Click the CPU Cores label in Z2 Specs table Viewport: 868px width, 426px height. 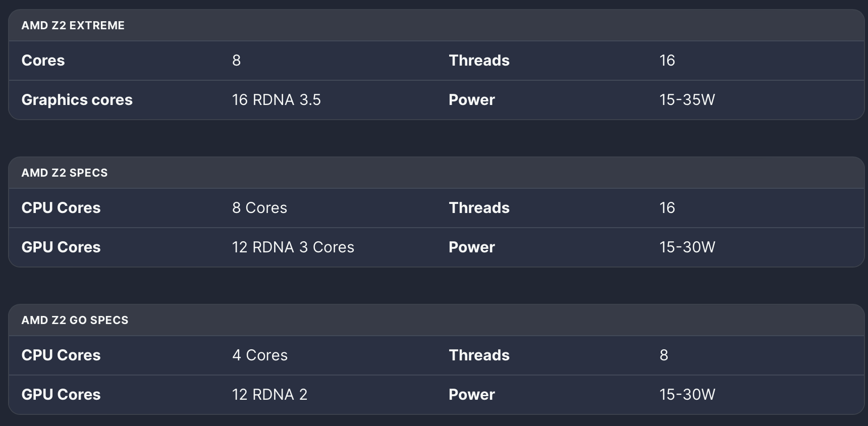[x=61, y=208]
